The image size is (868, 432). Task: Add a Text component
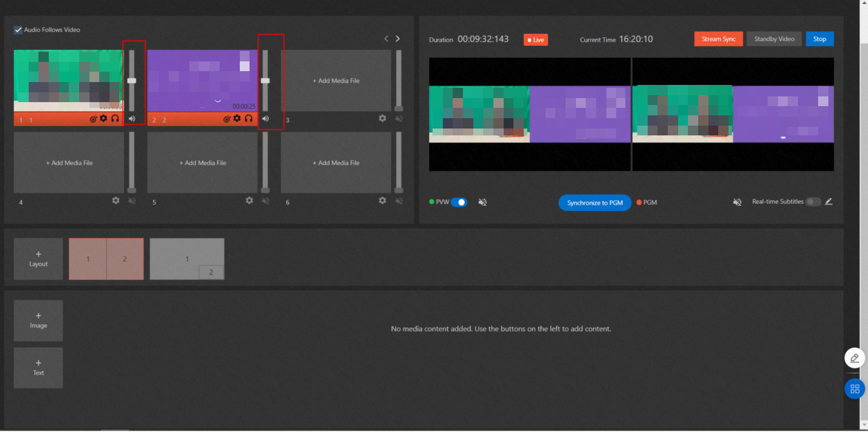[x=38, y=368]
